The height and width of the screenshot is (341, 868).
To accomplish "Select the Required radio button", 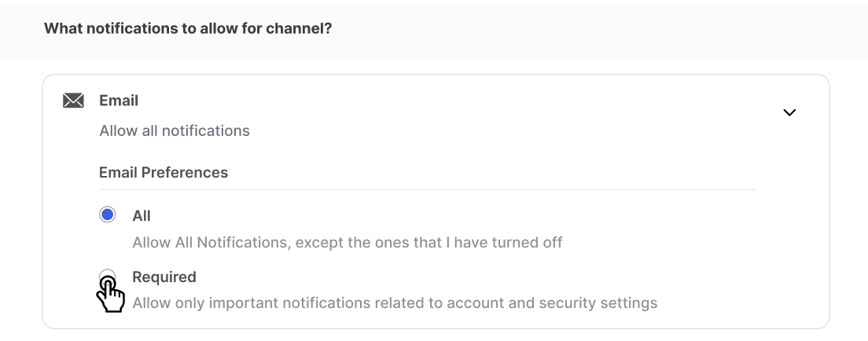I will [x=108, y=277].
